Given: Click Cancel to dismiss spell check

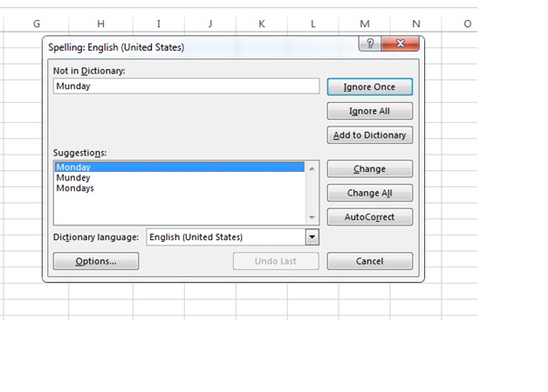Looking at the screenshot, I should click(x=370, y=261).
